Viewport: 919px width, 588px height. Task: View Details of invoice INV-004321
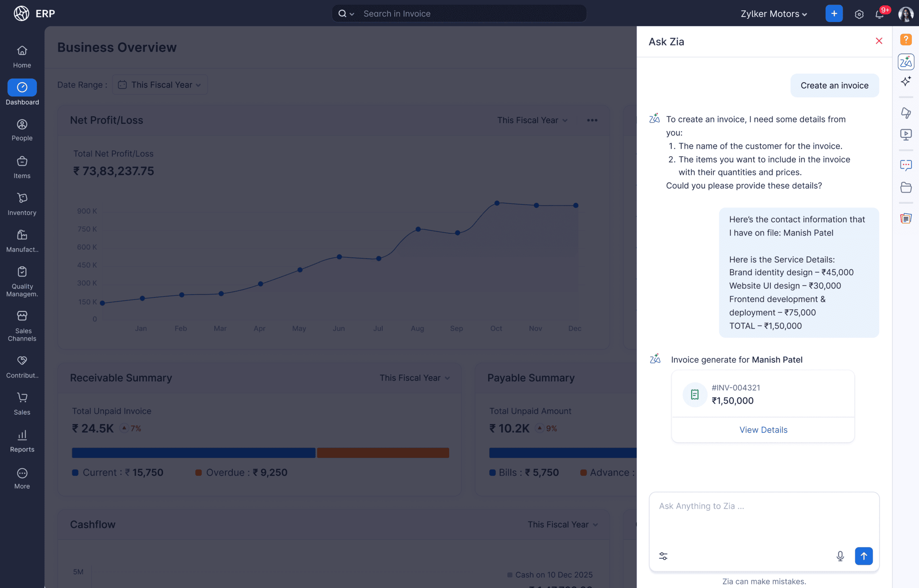(763, 430)
